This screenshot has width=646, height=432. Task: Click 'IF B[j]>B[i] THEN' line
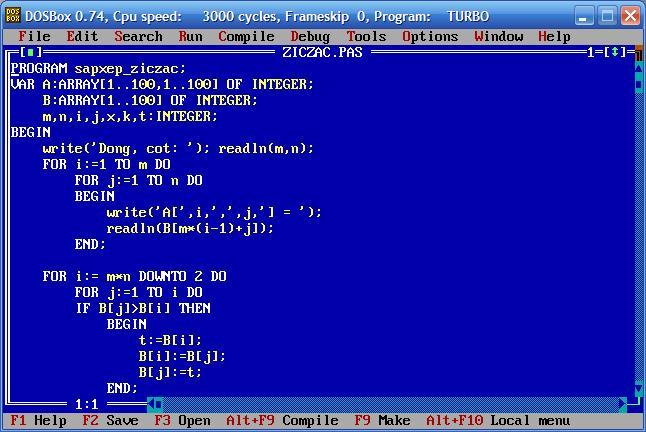tap(143, 308)
